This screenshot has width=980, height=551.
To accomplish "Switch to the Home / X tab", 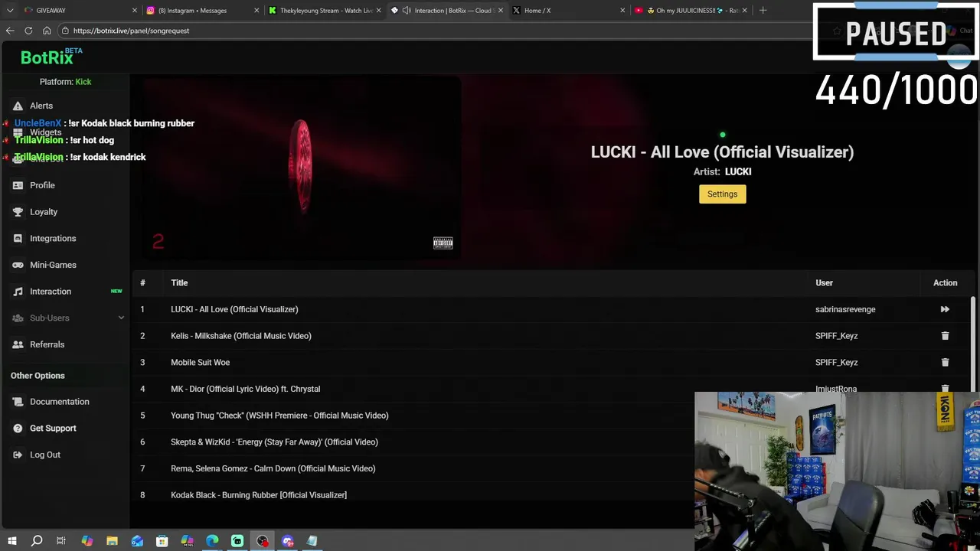I will point(568,11).
